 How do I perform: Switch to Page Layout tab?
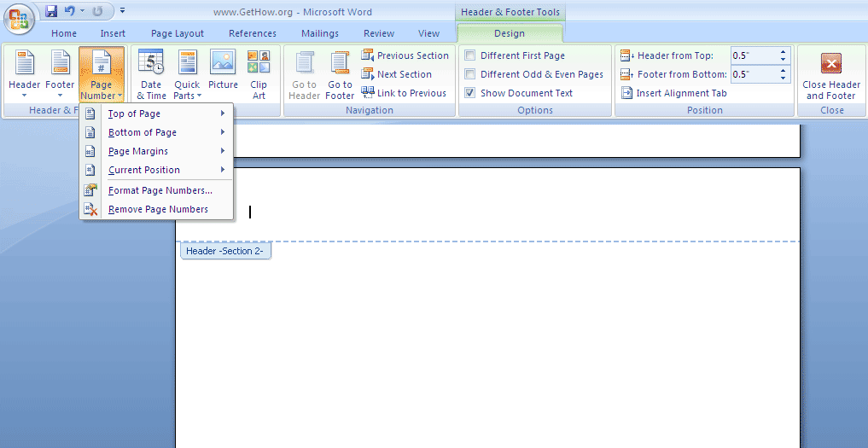pyautogui.click(x=178, y=33)
